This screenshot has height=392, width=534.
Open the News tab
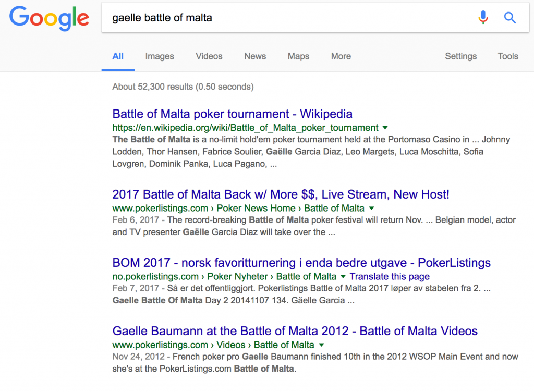[x=254, y=56]
